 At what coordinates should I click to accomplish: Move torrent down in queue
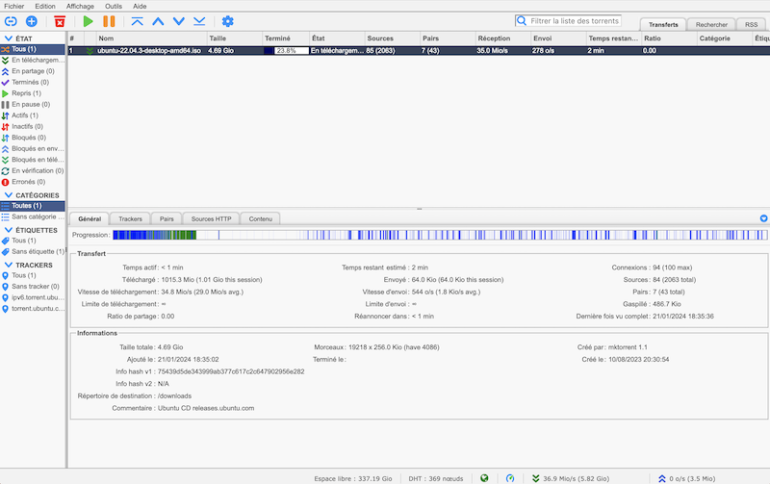[x=179, y=21]
